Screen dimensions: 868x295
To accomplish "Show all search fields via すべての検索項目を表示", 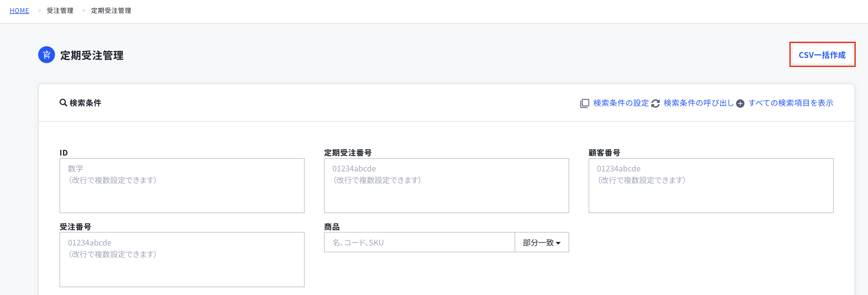I will pyautogui.click(x=791, y=103).
